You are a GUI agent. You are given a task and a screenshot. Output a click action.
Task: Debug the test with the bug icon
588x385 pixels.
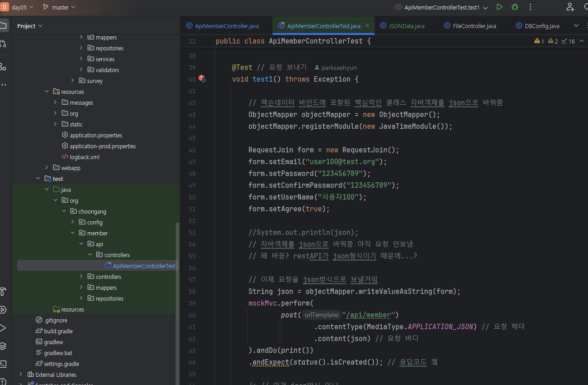[x=515, y=7]
